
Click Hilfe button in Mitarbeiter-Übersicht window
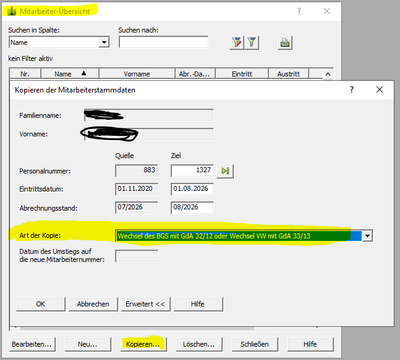tap(310, 344)
